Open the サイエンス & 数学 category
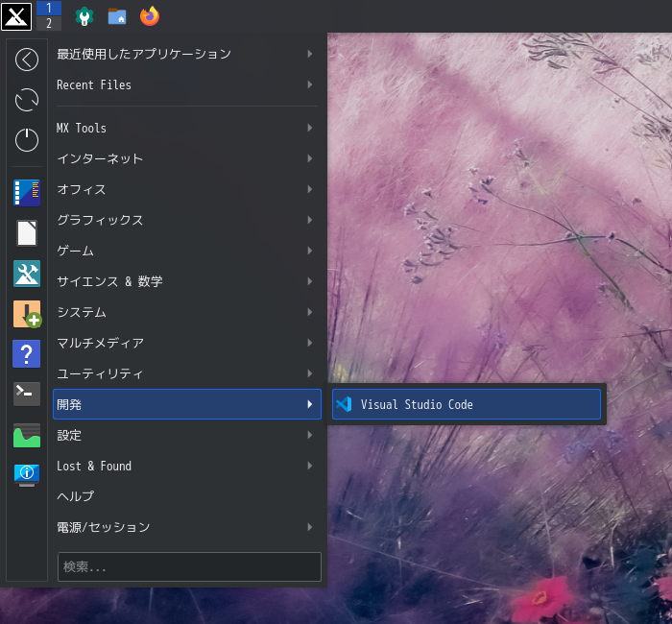672x624 pixels. (187, 281)
